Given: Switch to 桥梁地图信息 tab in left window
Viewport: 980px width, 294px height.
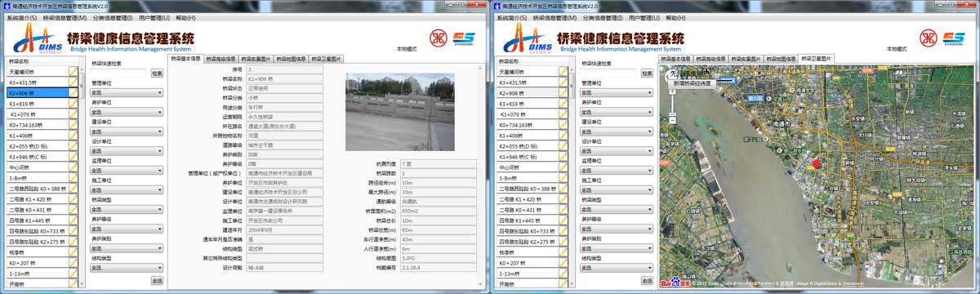Looking at the screenshot, I should pyautogui.click(x=291, y=59).
